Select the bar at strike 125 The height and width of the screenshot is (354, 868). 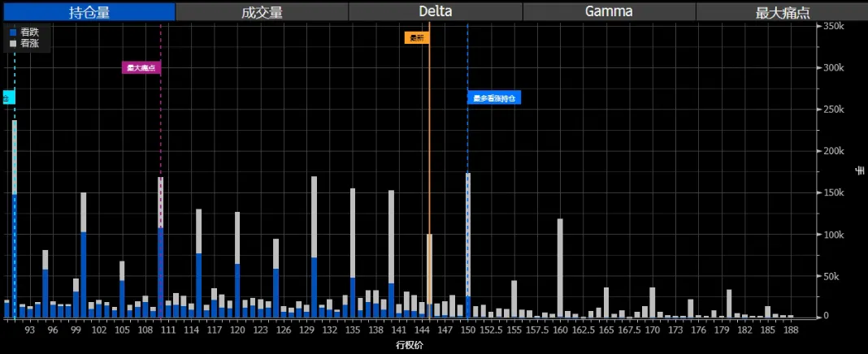(x=276, y=278)
